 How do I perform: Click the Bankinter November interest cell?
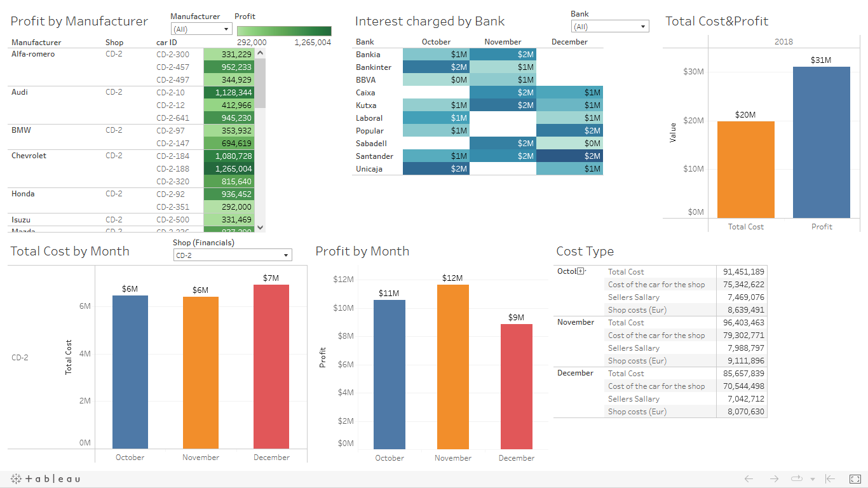tap(503, 67)
